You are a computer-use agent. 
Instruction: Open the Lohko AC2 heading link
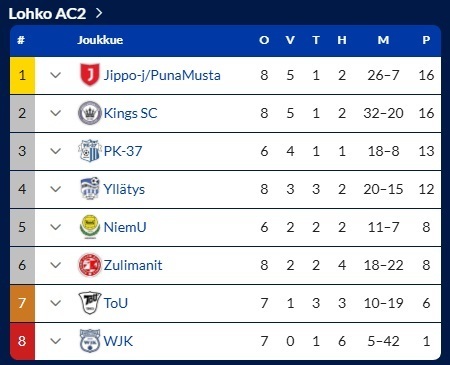(55, 14)
